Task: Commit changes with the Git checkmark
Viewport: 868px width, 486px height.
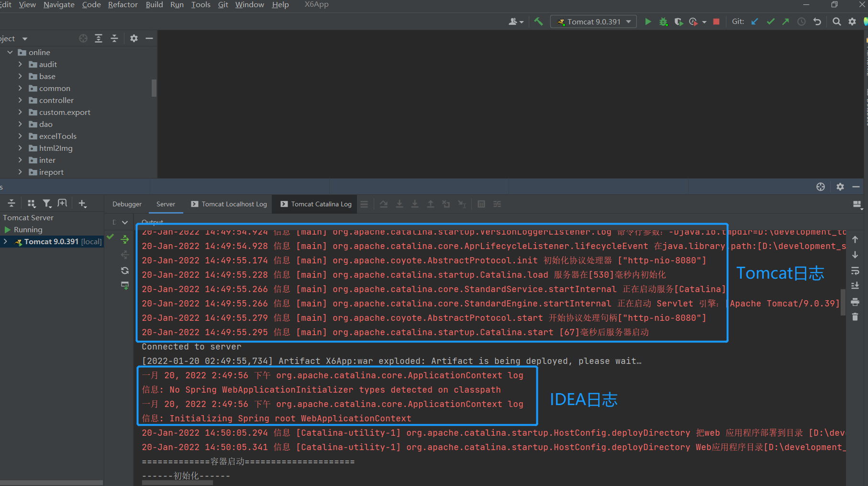Action: pyautogui.click(x=770, y=21)
